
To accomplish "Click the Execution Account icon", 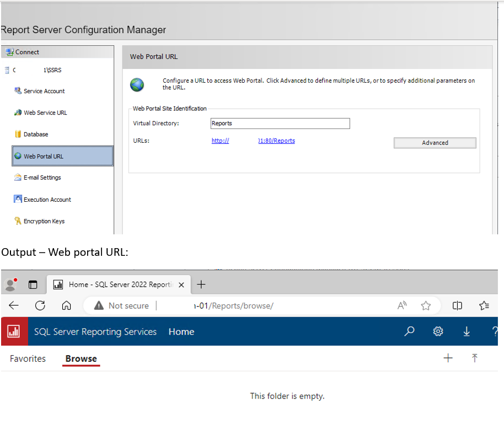I will coord(18,199).
